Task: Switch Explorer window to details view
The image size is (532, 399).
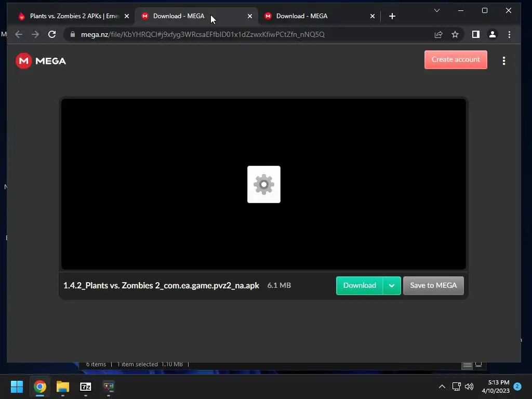Action: 467,365
